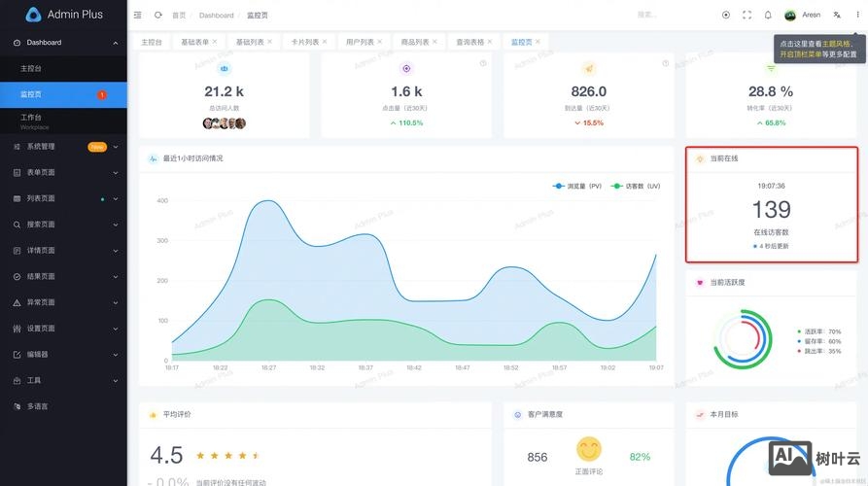868x486 pixels.
Task: Click the 列表页面 table icon in sidebar
Action: (x=17, y=198)
